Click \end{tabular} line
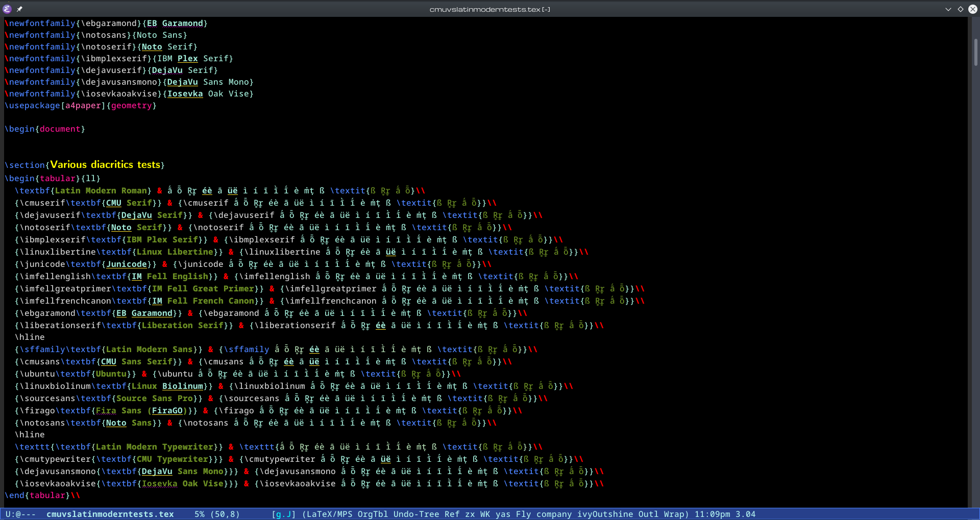This screenshot has width=980, height=520. (42, 495)
